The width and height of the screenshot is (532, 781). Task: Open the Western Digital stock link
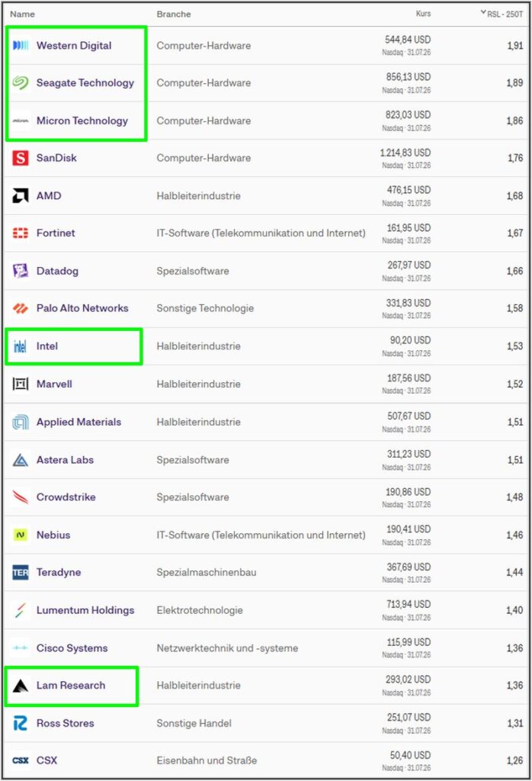coord(74,45)
